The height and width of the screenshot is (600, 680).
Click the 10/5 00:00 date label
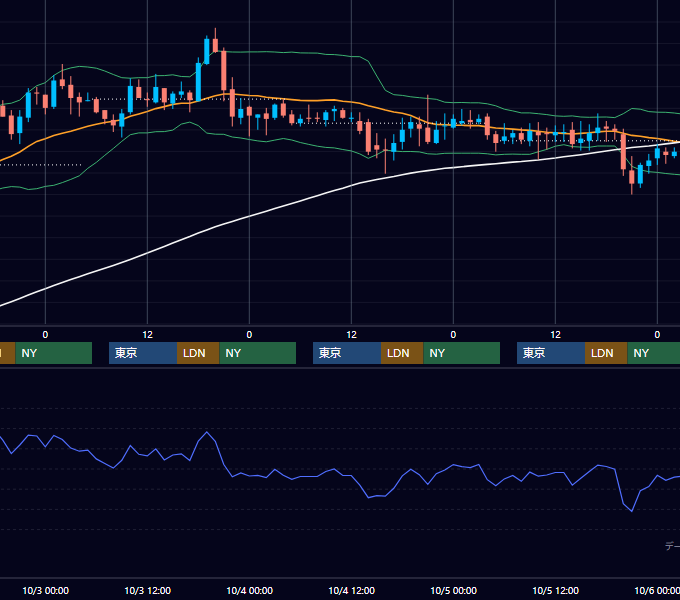(453, 590)
